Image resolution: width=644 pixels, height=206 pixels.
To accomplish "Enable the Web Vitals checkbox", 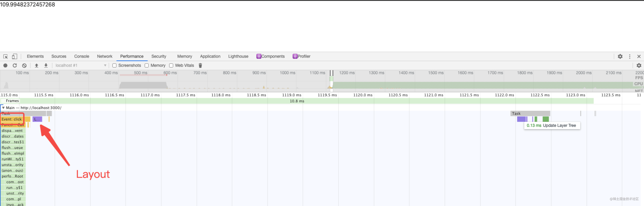I will (x=171, y=65).
